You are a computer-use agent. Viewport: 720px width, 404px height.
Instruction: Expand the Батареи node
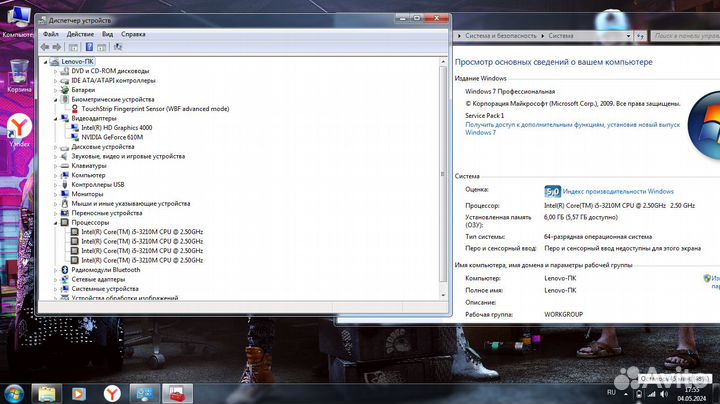[56, 90]
